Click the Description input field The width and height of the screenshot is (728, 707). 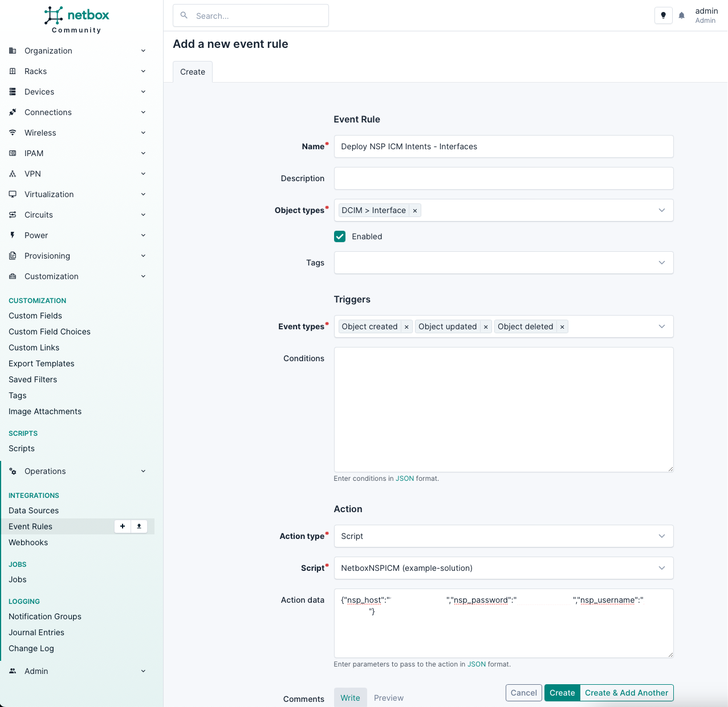click(x=503, y=178)
